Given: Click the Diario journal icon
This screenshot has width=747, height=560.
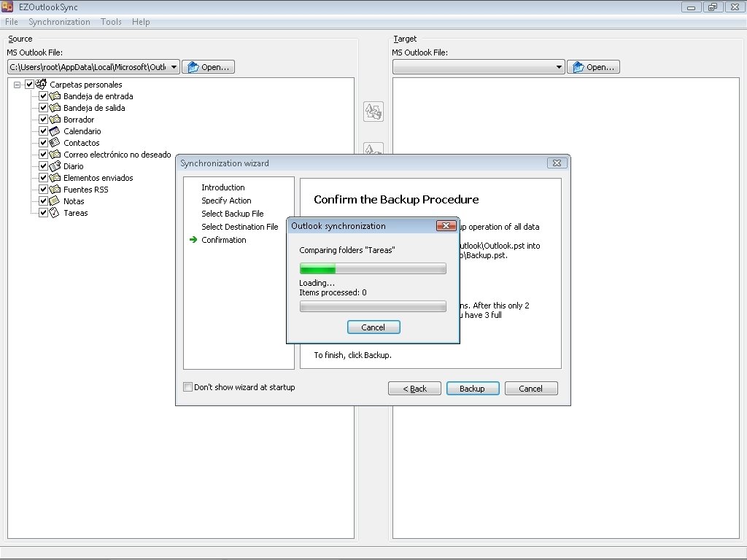Looking at the screenshot, I should [x=55, y=166].
